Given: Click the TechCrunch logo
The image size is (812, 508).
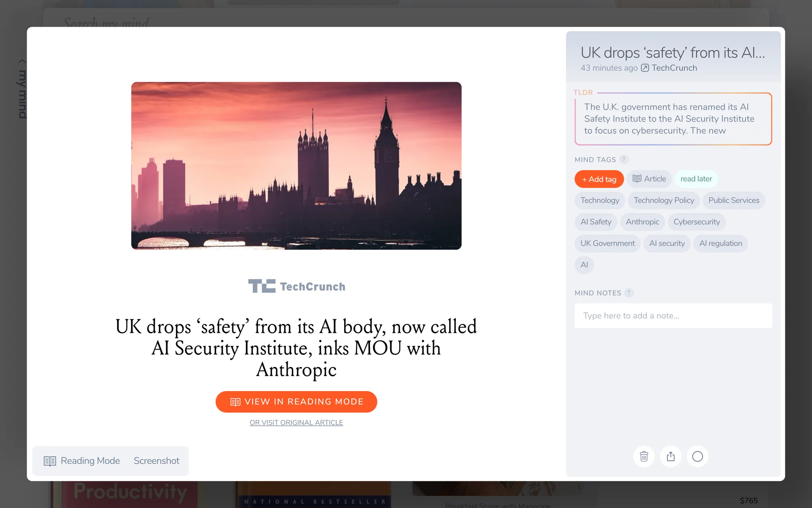Looking at the screenshot, I should coord(296,286).
